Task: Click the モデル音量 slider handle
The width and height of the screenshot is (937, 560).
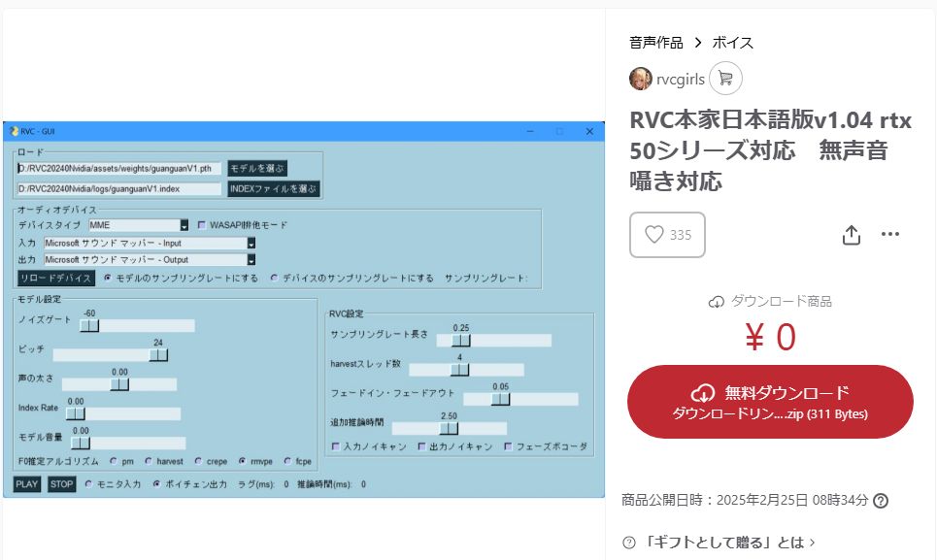Action: (x=81, y=443)
